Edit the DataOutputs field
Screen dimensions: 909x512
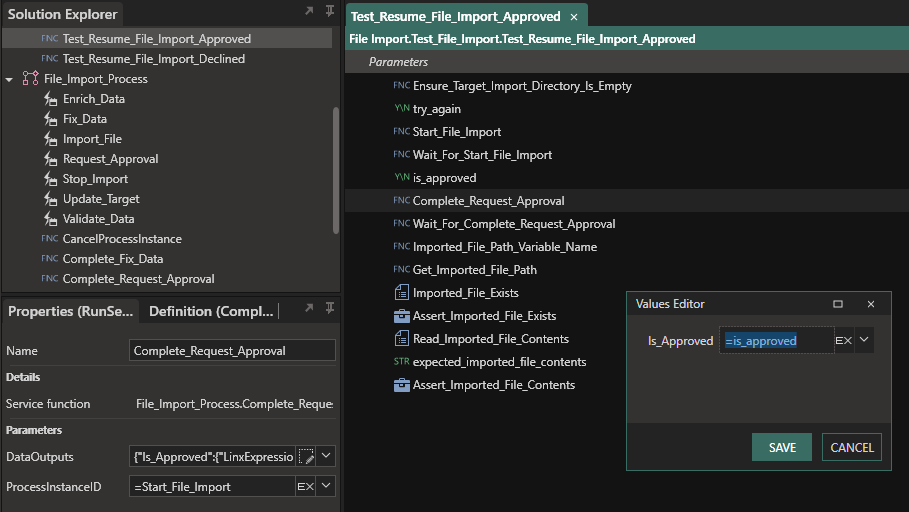pyautogui.click(x=213, y=456)
